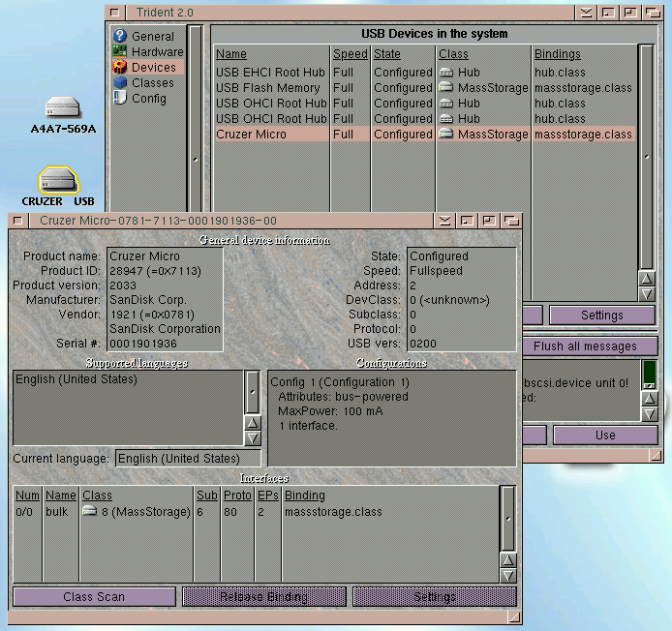Select USB Flash Memory device row

(x=424, y=87)
